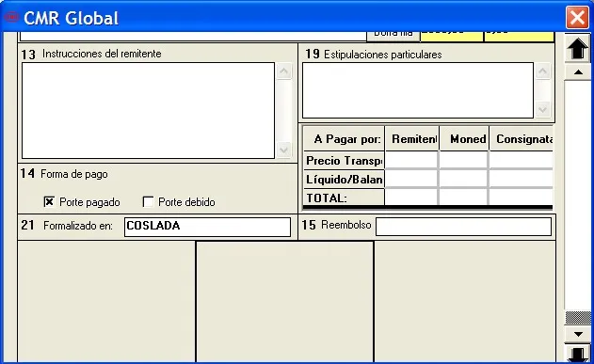Click the Borra fila button
594x364 pixels.
coord(393,36)
